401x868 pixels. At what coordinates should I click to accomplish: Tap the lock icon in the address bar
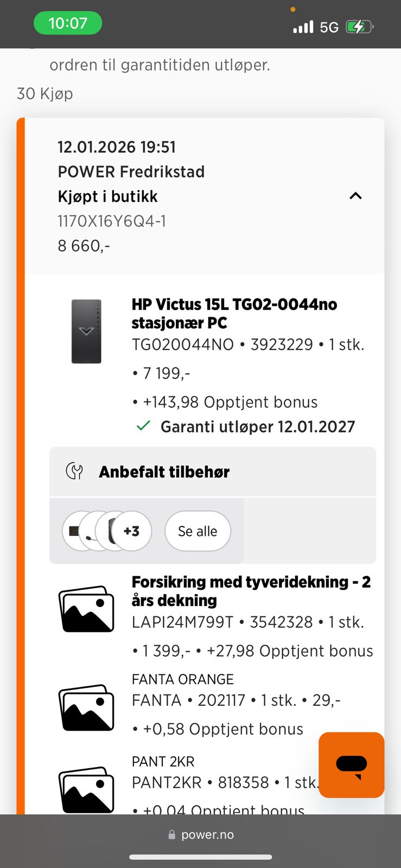tap(172, 835)
